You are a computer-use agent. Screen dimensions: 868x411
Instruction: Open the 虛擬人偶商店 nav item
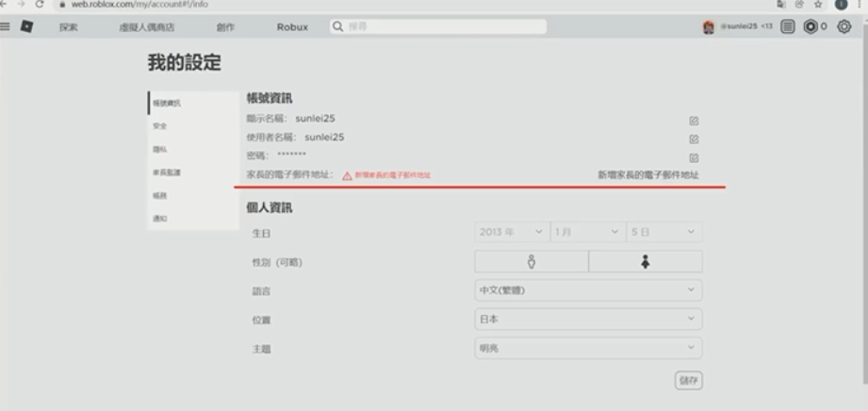(x=147, y=27)
